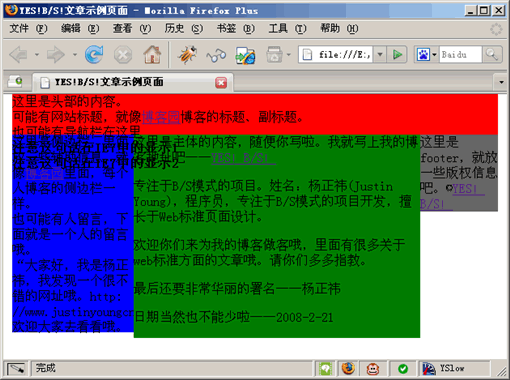Screen dimensions: 510x380
Task: Open the 文件 (F) menu
Action: (28, 29)
